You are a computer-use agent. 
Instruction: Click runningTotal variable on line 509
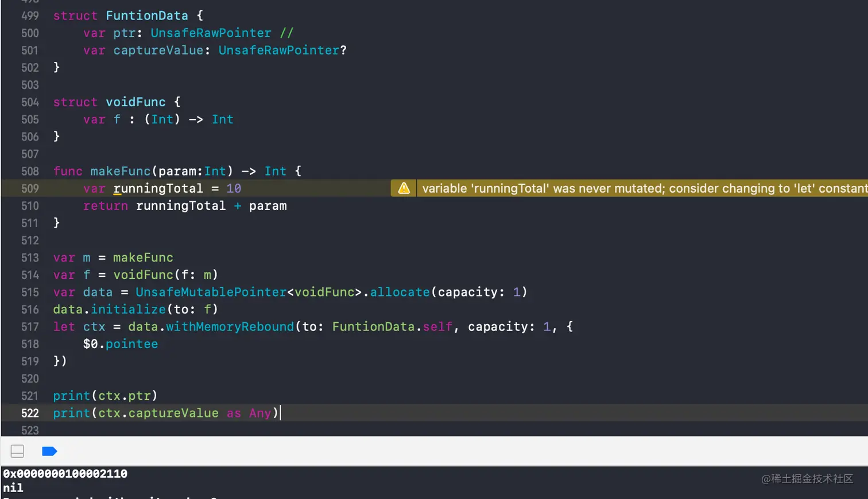click(158, 188)
